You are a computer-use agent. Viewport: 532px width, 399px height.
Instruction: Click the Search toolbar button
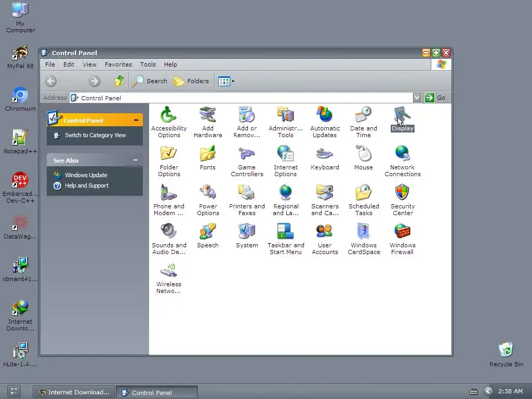[150, 81]
